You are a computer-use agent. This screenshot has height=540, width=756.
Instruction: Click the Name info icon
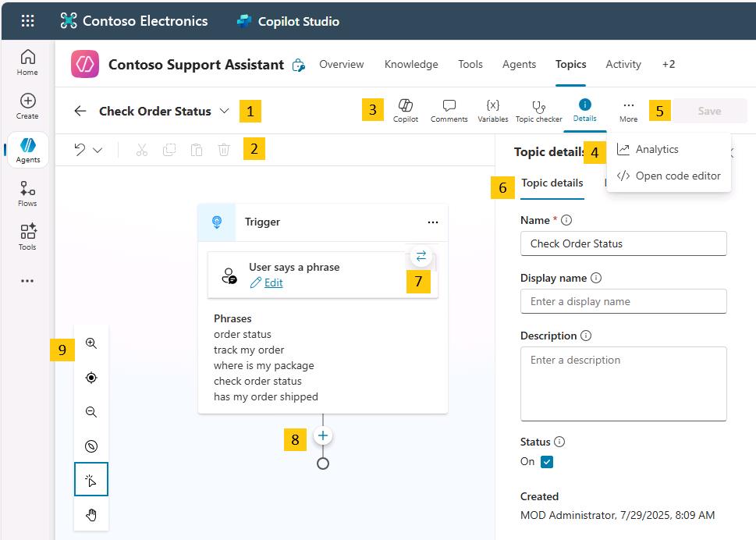(x=566, y=220)
